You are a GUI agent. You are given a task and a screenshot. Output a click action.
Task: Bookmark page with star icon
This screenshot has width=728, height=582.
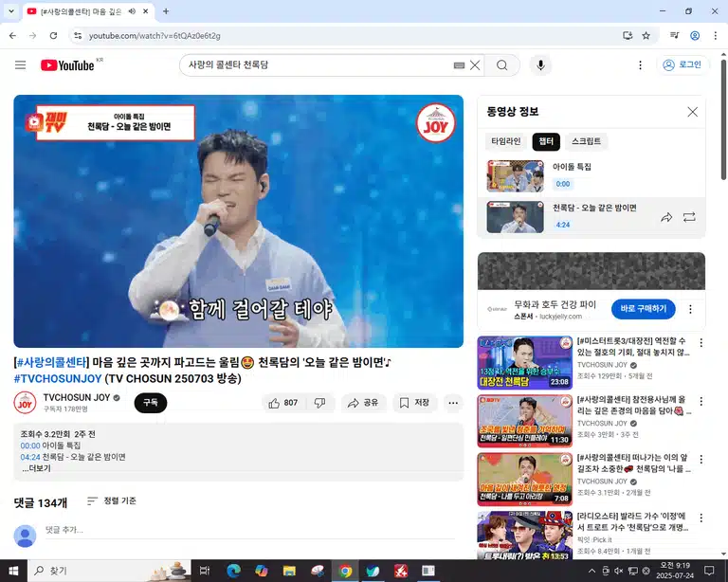pyautogui.click(x=646, y=36)
